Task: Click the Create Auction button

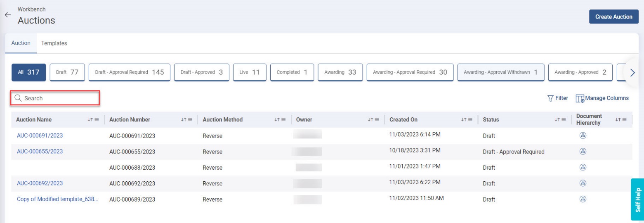Action: point(613,17)
